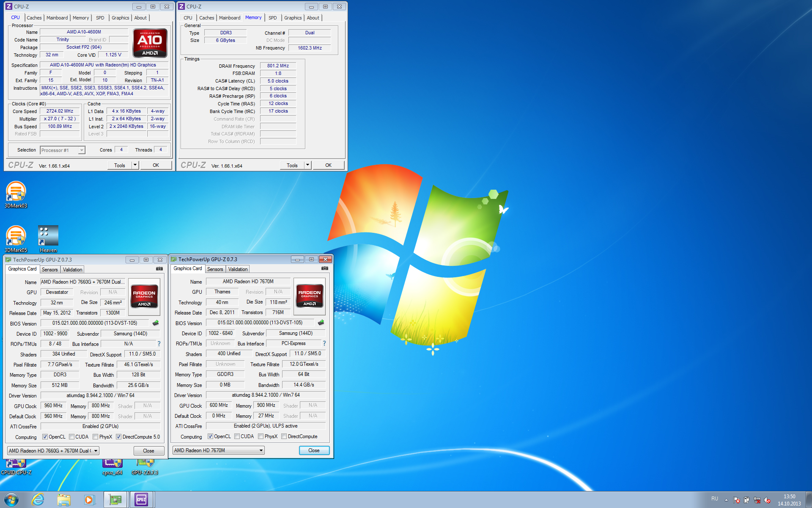
Task: Switch to Caches tab in left CPU-Z
Action: (34, 18)
